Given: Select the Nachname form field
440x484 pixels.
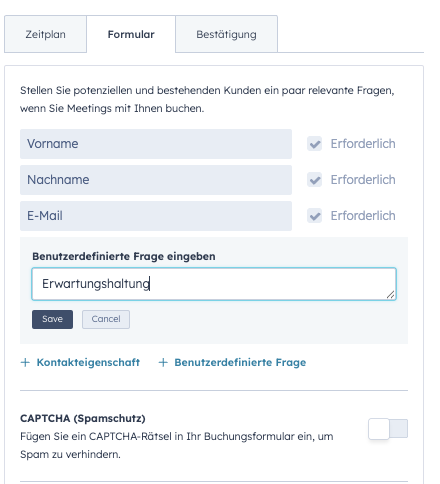Looking at the screenshot, I should (156, 180).
